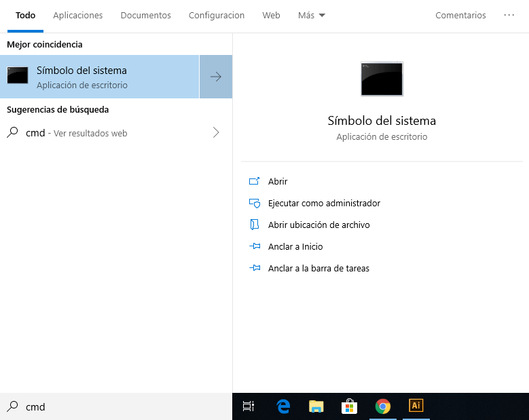Open the Comentarios link

coord(460,16)
